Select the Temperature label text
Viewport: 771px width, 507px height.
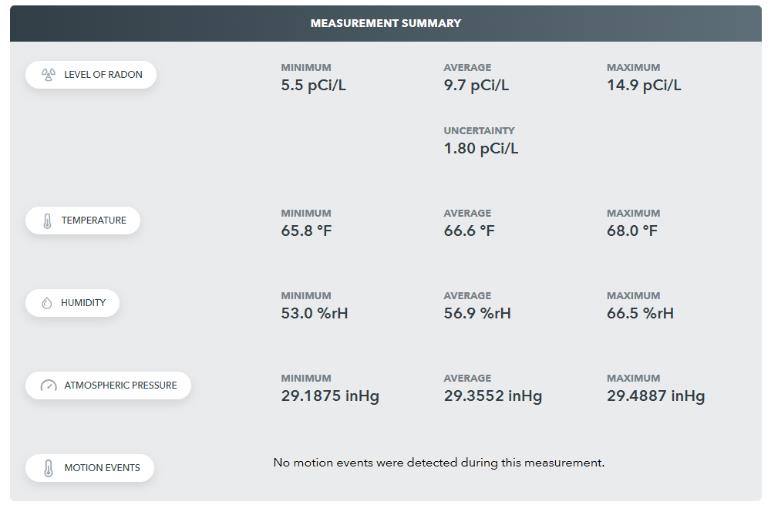[94, 221]
